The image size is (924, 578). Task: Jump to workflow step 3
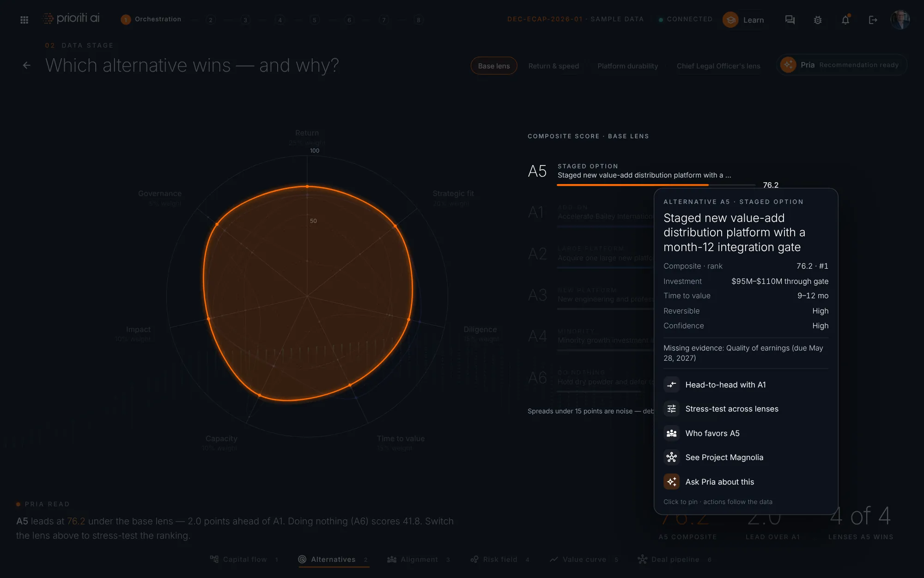coord(245,20)
